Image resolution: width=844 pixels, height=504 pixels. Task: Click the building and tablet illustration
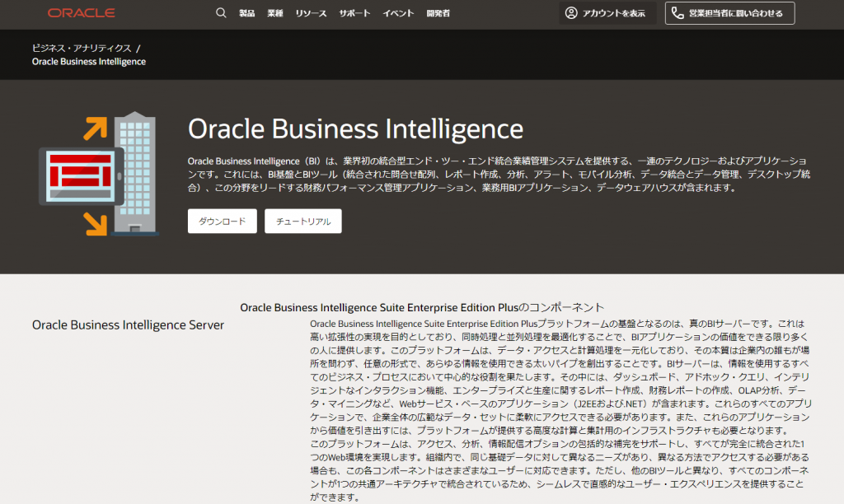(x=99, y=175)
